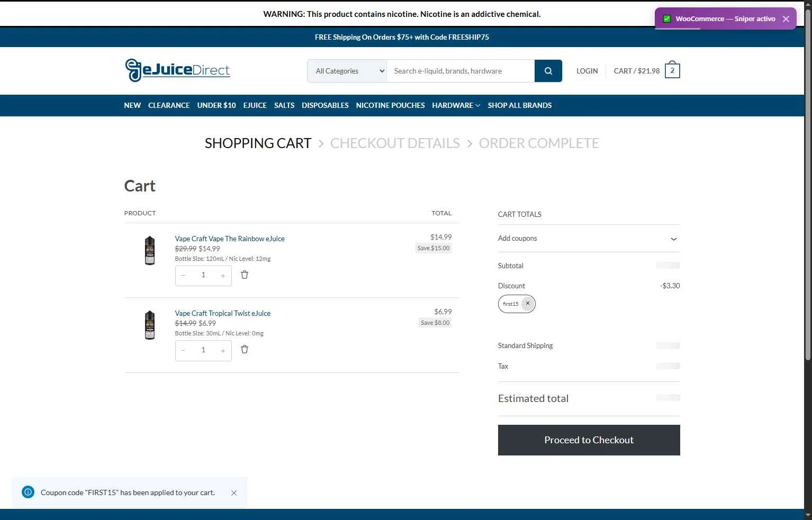The width and height of the screenshot is (812, 520).
Task: Open the NEW menu item
Action: [132, 105]
